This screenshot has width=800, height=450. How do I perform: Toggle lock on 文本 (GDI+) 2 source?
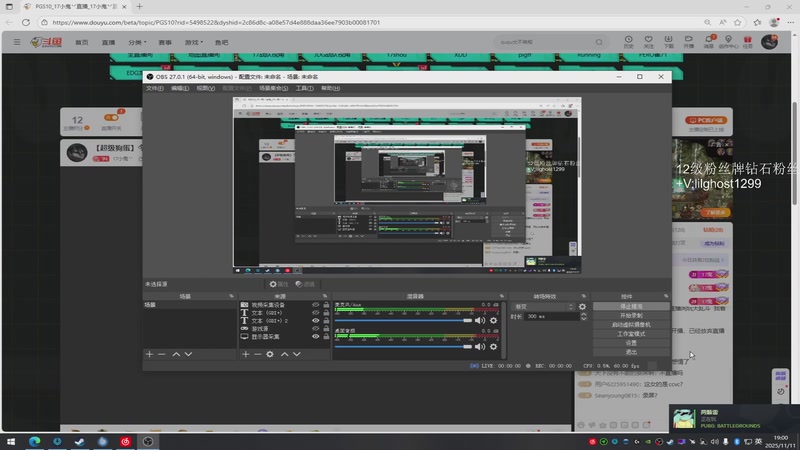[x=326, y=321]
